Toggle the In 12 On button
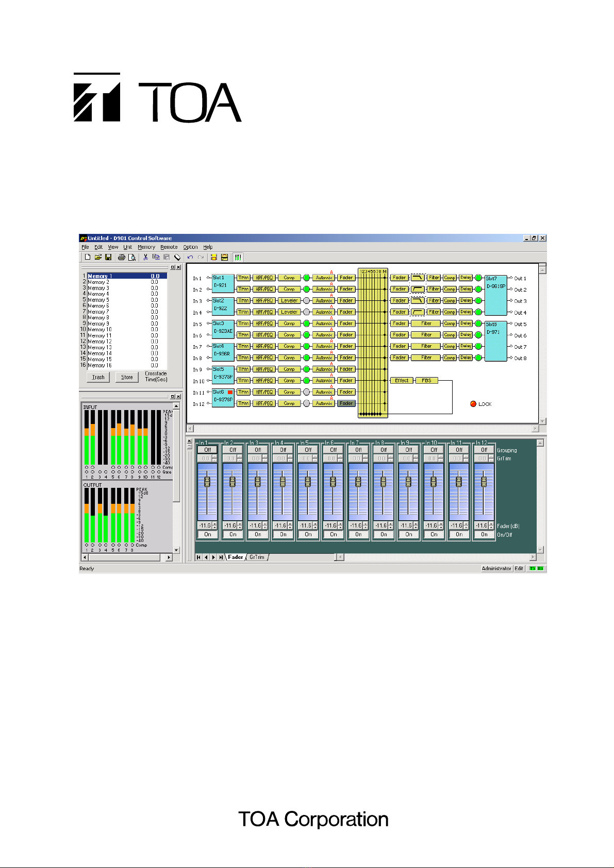The height and width of the screenshot is (868, 614). click(x=484, y=535)
